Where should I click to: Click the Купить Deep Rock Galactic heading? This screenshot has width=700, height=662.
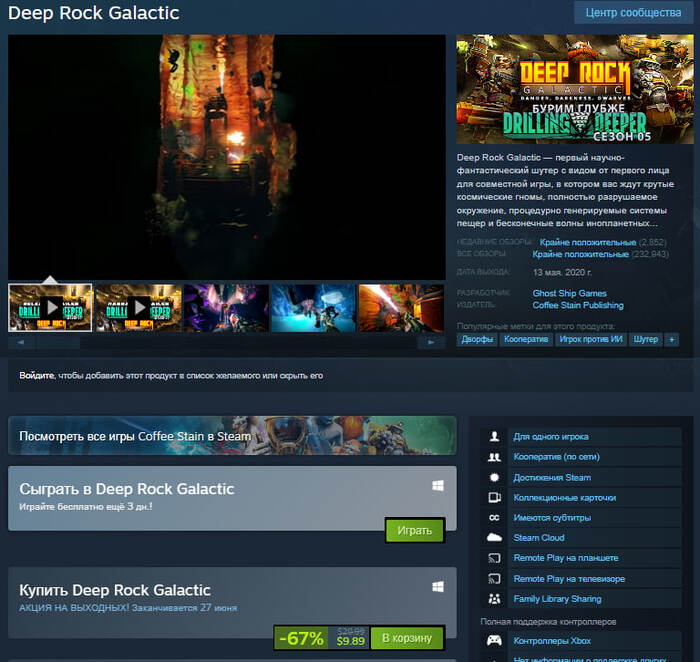tap(115, 590)
